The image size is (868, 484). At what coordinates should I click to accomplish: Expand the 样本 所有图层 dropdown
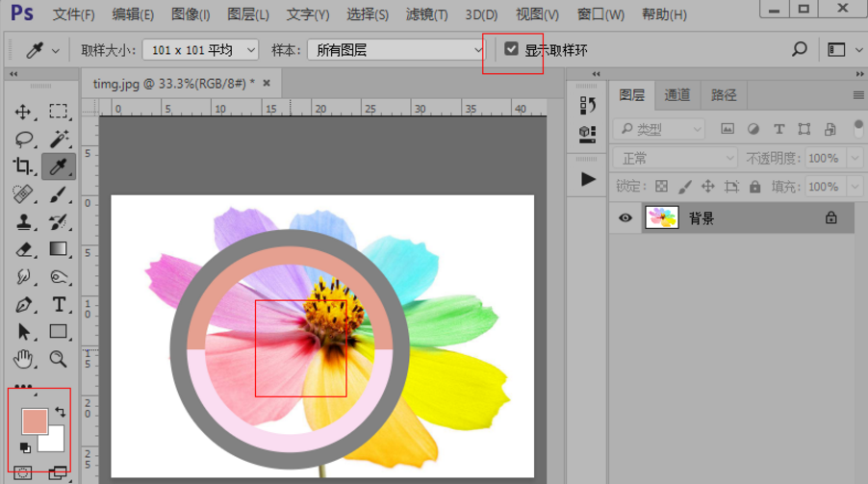[398, 50]
